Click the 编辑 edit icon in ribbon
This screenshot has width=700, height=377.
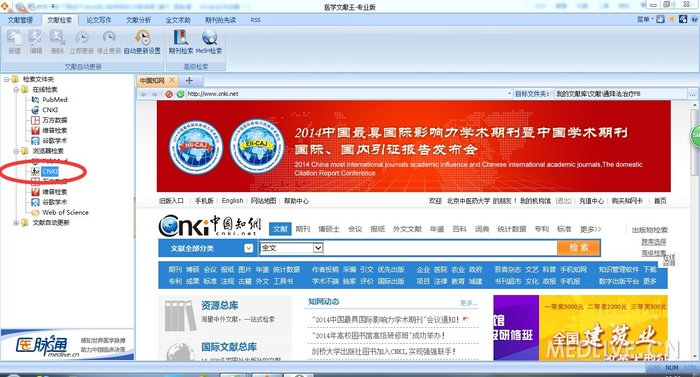point(36,42)
